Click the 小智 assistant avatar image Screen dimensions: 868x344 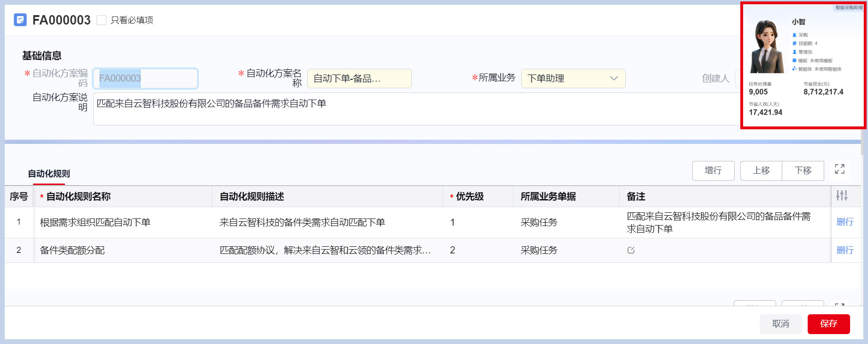coord(766,47)
